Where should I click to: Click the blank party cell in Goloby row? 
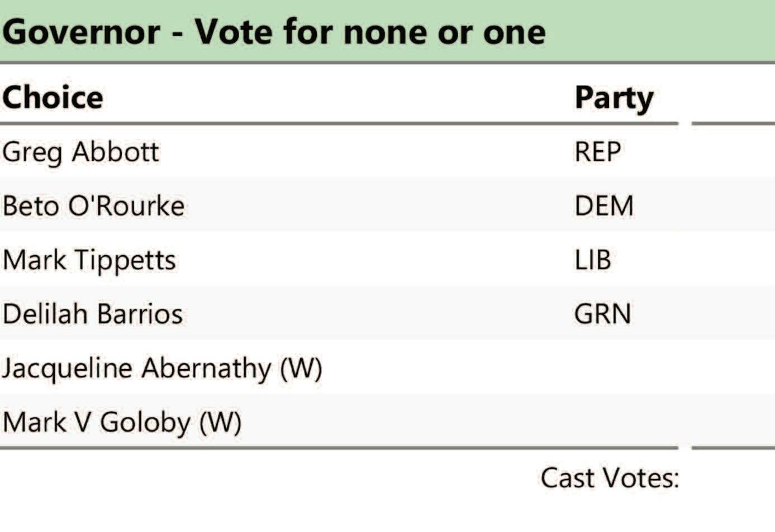pyautogui.click(x=615, y=422)
